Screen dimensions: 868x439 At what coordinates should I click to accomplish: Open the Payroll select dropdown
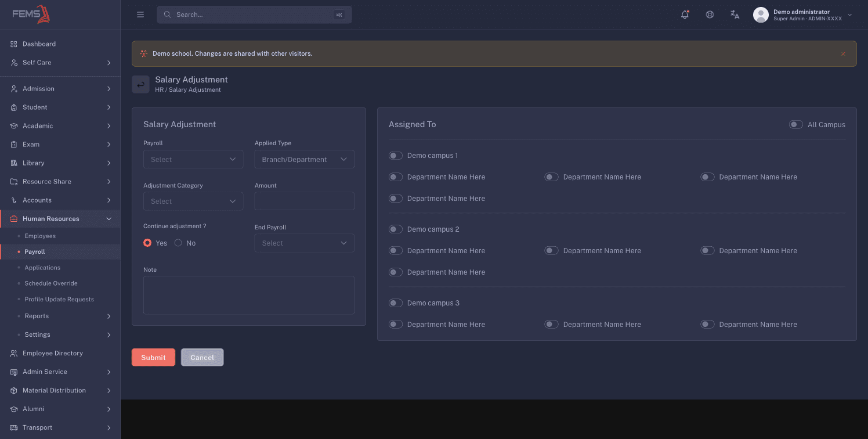193,159
